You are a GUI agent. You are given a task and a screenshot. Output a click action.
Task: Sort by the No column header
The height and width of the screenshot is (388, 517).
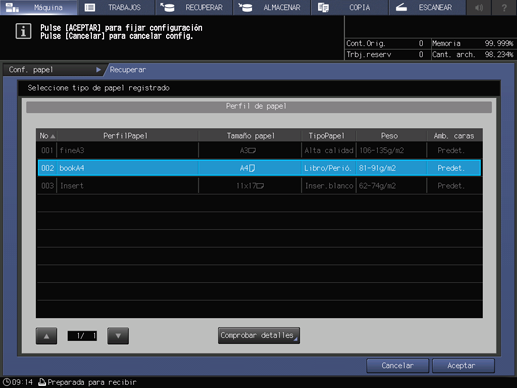tap(47, 136)
